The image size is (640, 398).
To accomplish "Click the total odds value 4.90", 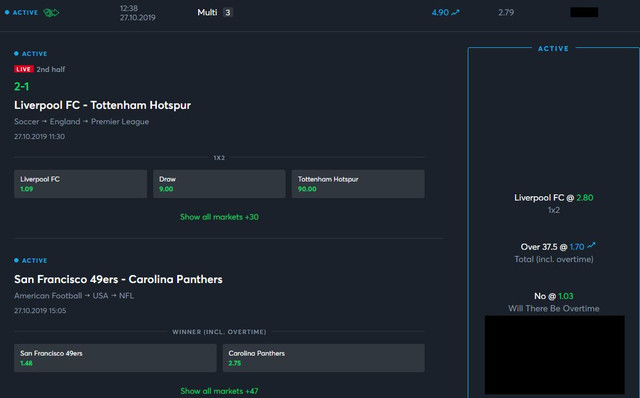I will click(x=440, y=13).
